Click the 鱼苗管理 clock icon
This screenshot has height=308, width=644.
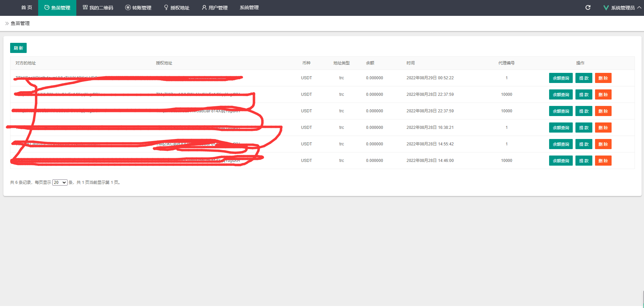click(47, 7)
